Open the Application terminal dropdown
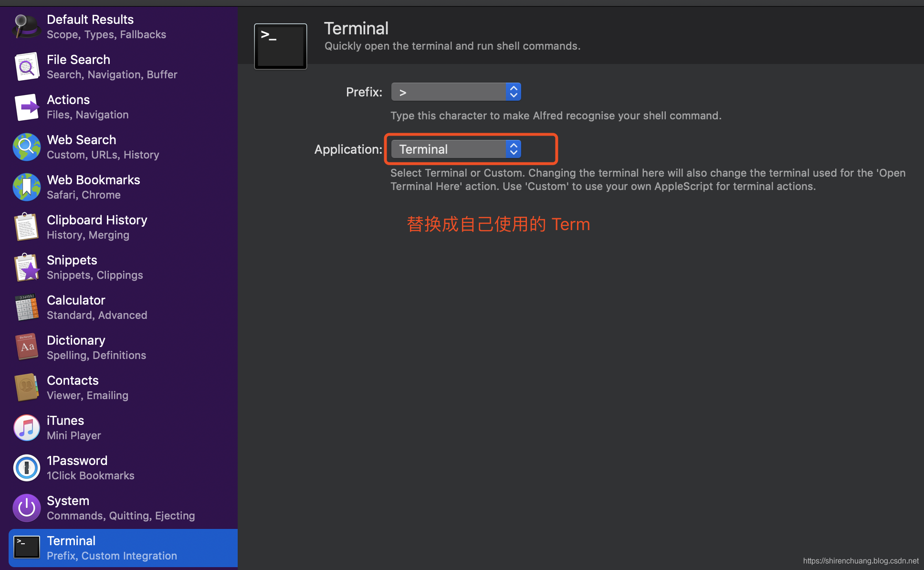Screen dimensions: 924x570 [456, 149]
